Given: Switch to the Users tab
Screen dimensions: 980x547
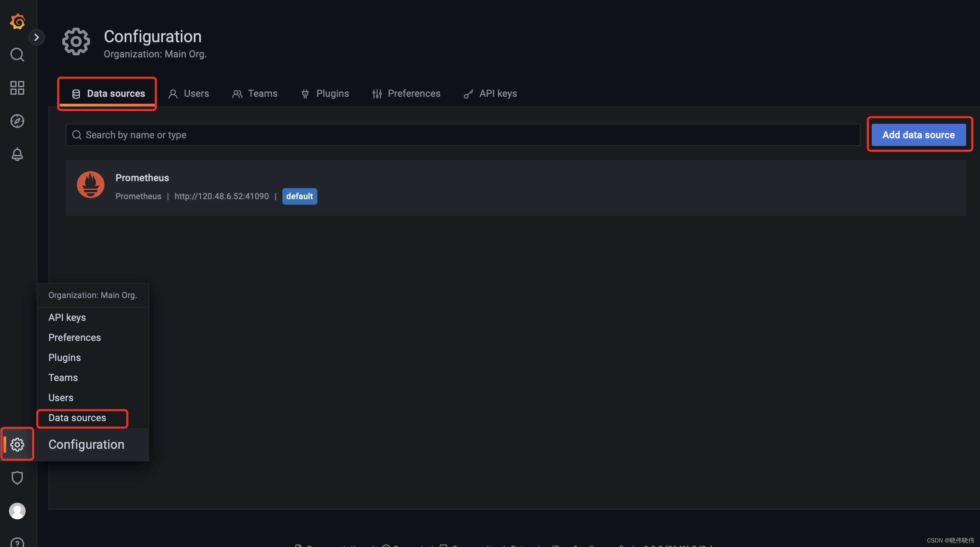Looking at the screenshot, I should coord(189,93).
